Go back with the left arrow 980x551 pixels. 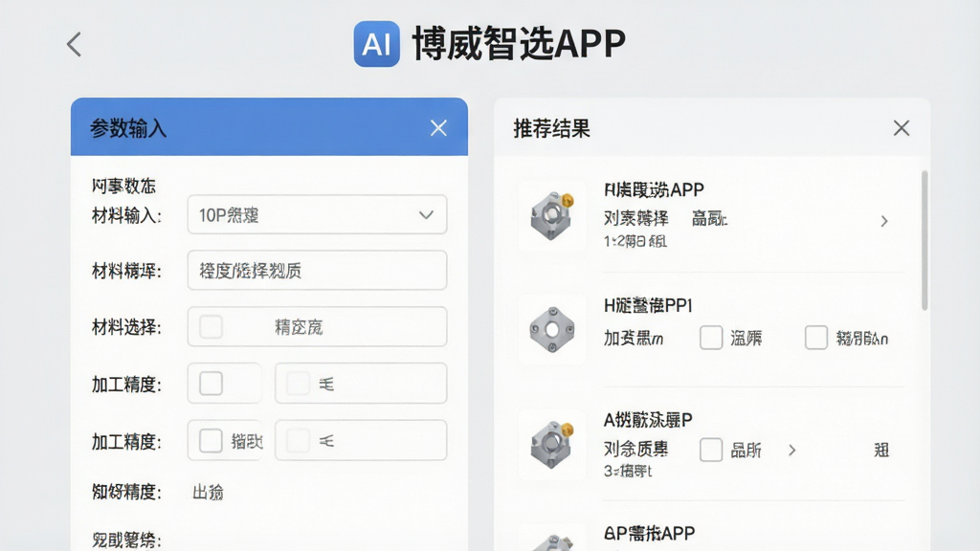(74, 44)
